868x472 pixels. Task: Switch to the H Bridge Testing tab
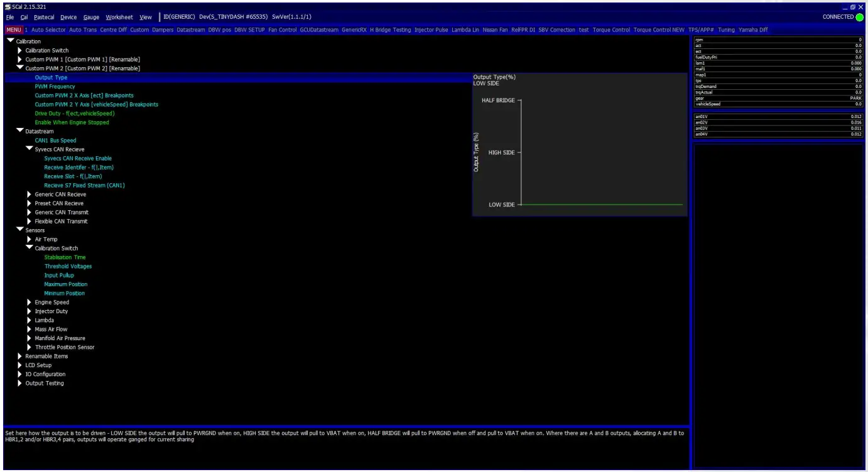coord(390,29)
